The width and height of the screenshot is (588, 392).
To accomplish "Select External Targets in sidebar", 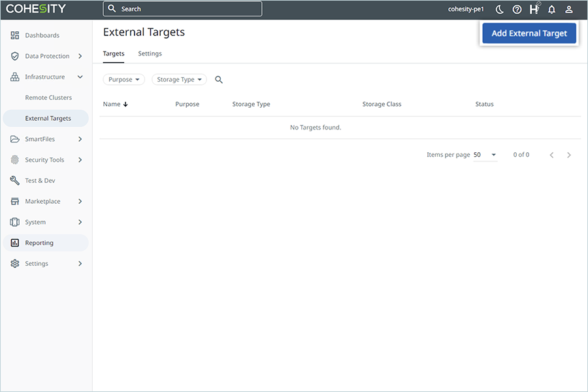I will [46, 118].
